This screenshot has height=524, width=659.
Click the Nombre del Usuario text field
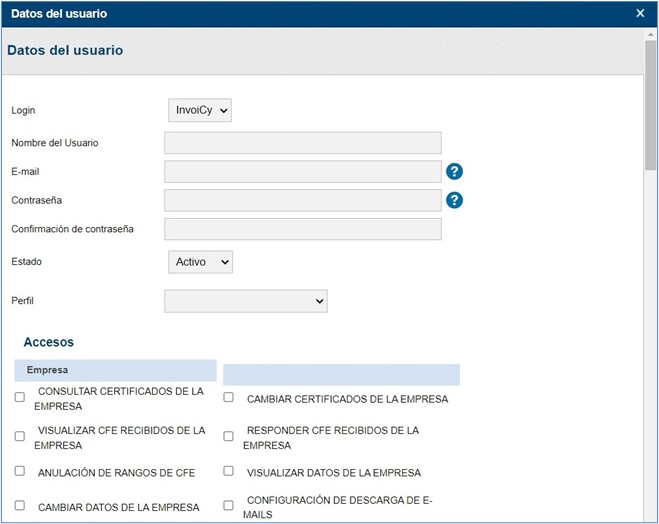[303, 143]
